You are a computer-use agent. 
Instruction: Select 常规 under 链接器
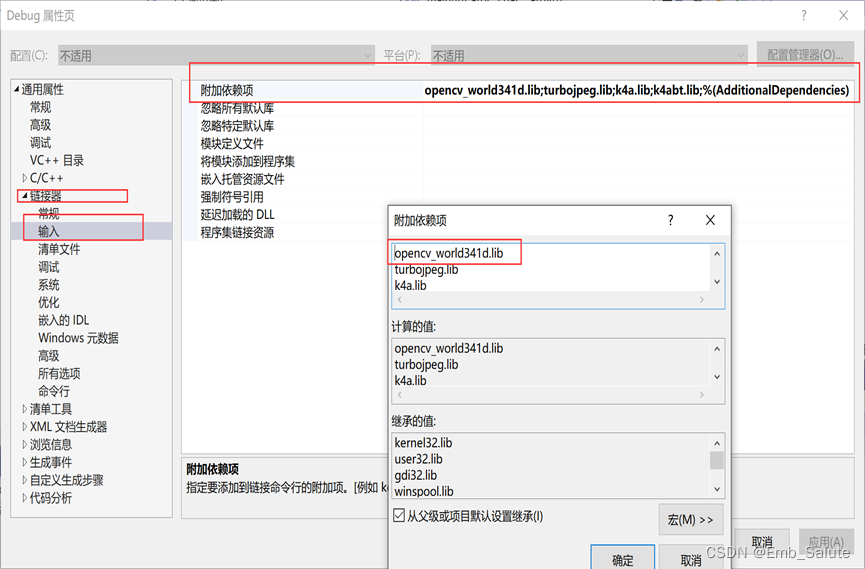click(49, 213)
